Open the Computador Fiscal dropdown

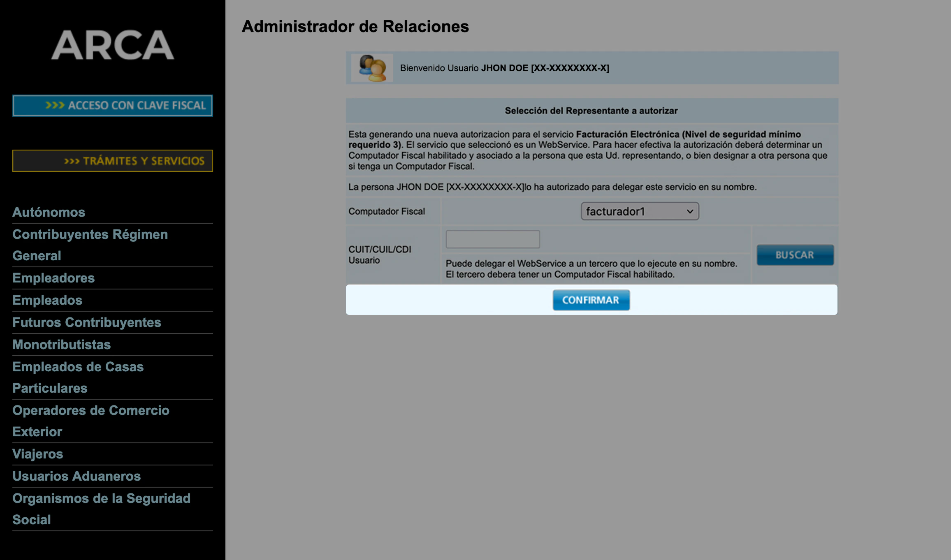coord(640,211)
